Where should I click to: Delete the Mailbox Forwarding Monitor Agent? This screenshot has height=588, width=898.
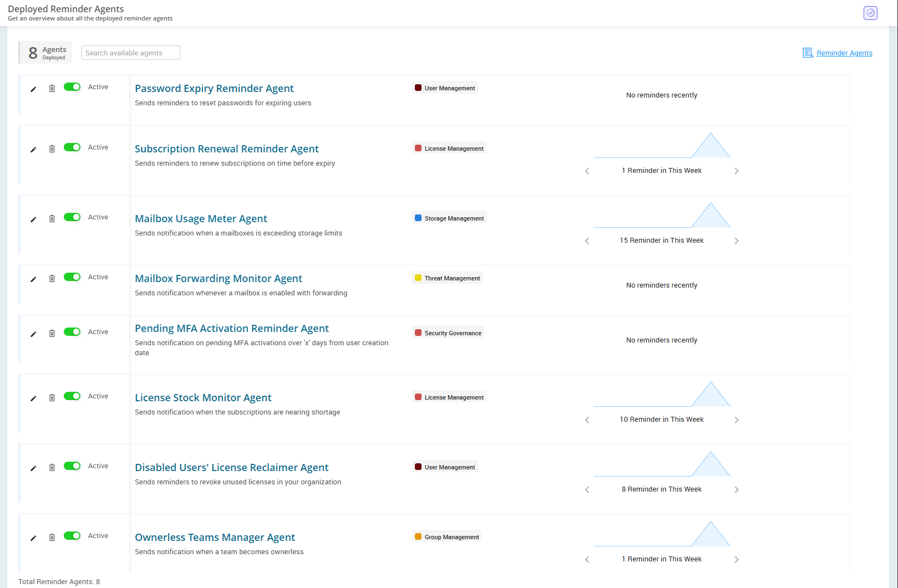[x=52, y=279]
